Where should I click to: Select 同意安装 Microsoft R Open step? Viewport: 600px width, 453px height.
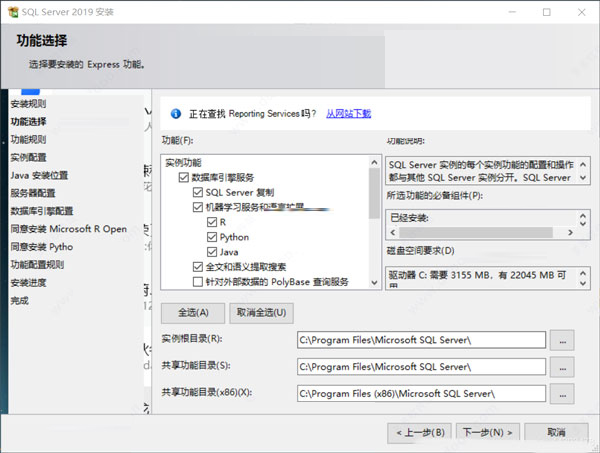(68, 229)
